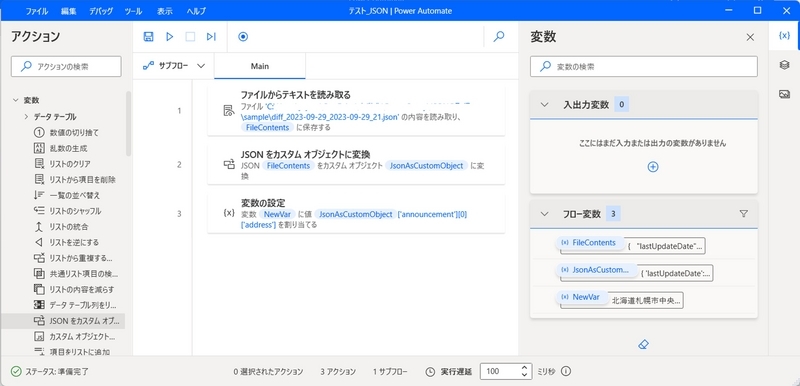Click the JSON をカスタム オブジェクトに変換 step icon

click(x=230, y=164)
